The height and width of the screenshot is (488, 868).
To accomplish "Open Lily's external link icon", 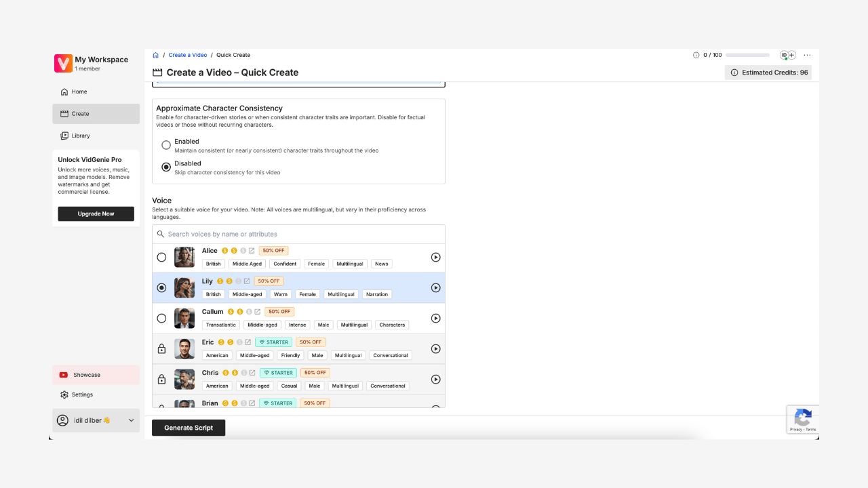I will coord(247,281).
